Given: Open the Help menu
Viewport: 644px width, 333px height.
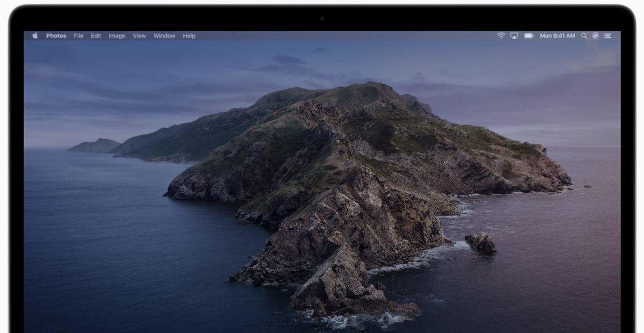Looking at the screenshot, I should click(189, 36).
